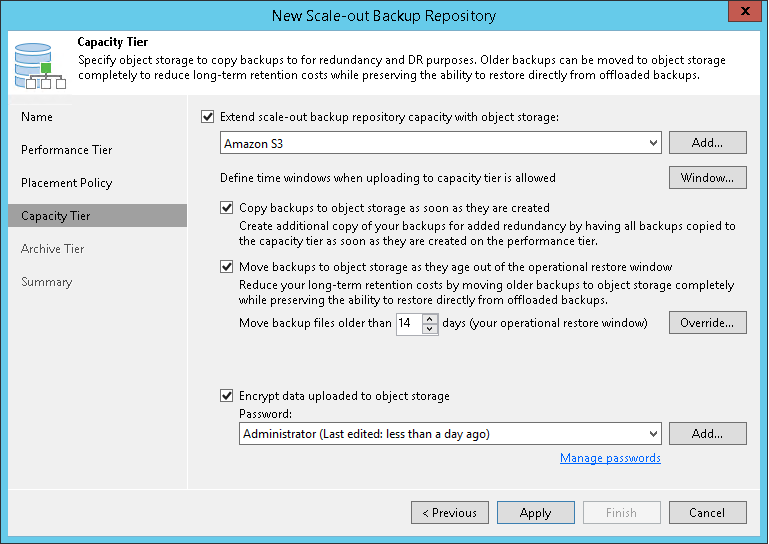Go to the Name step

tap(37, 117)
